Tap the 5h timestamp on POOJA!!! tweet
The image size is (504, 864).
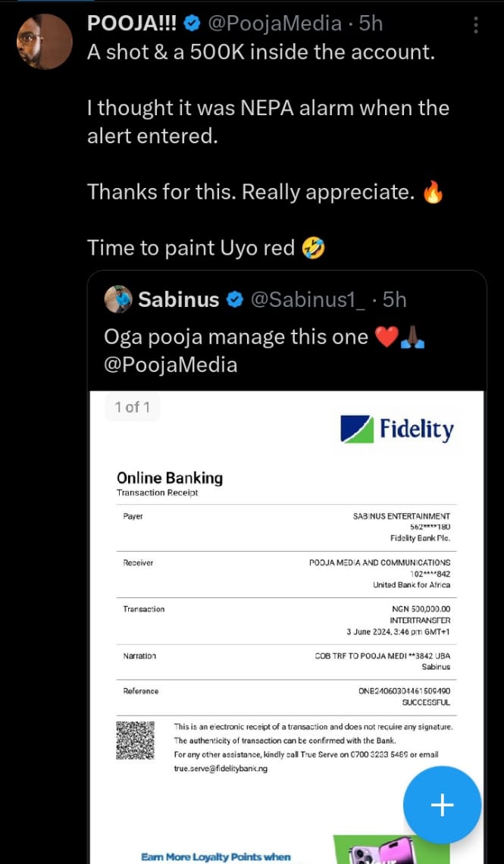coord(371,24)
